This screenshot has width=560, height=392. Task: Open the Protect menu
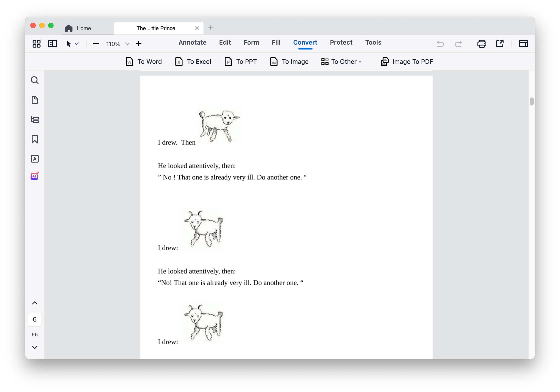(x=341, y=42)
